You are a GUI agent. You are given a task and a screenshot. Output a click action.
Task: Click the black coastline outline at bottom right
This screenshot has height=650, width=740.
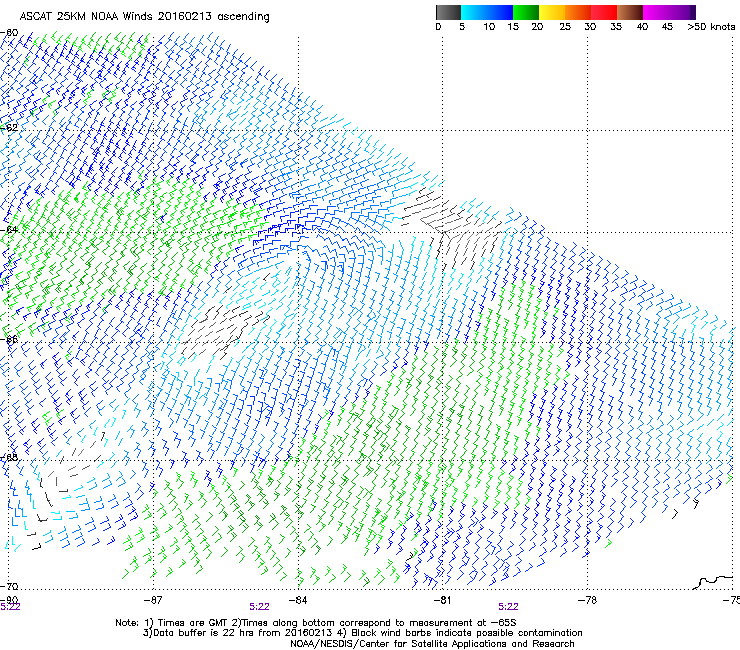point(714,582)
